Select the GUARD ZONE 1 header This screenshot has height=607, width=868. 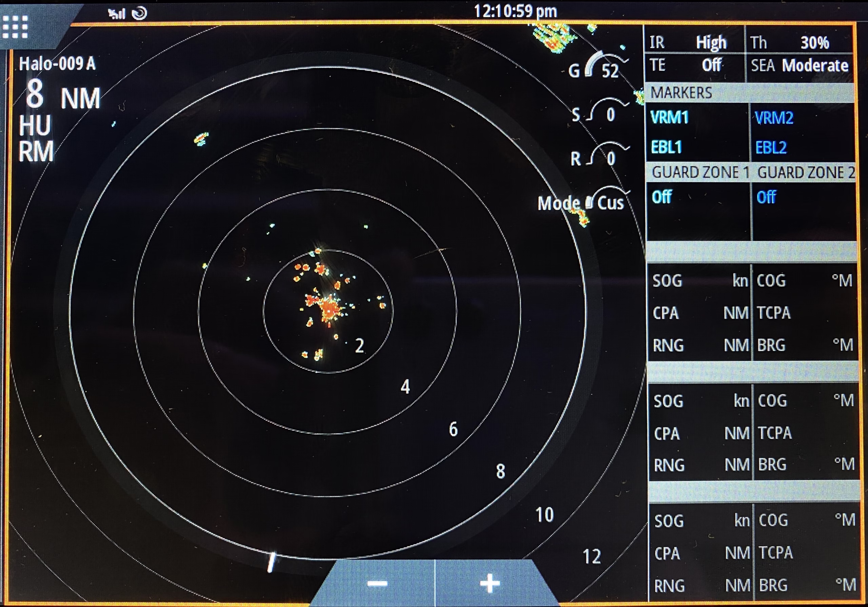pos(701,173)
